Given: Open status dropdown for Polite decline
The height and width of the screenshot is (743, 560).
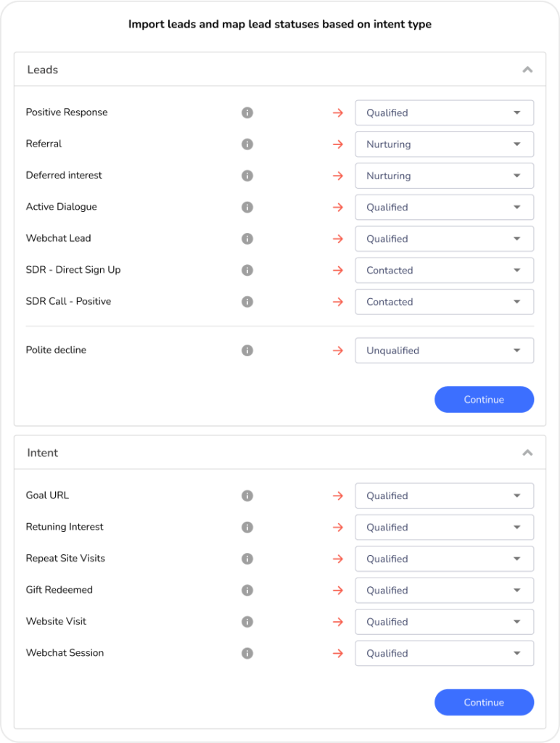Looking at the screenshot, I should [x=444, y=350].
